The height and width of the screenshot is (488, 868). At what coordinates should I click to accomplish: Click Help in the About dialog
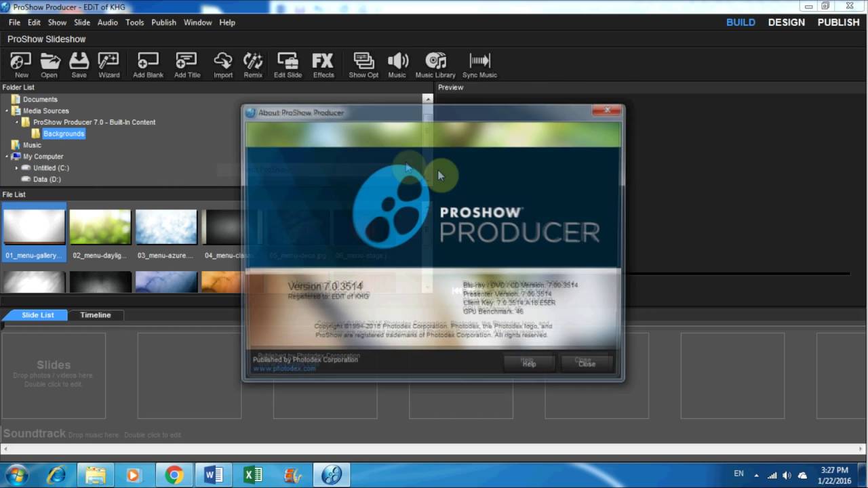click(529, 363)
